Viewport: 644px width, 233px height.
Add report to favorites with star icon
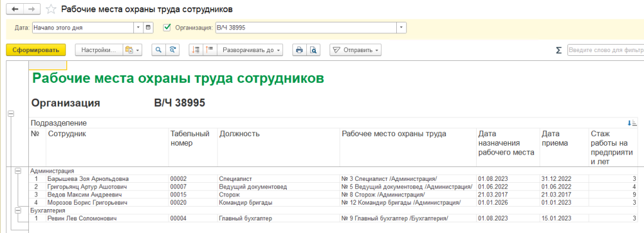pos(51,9)
